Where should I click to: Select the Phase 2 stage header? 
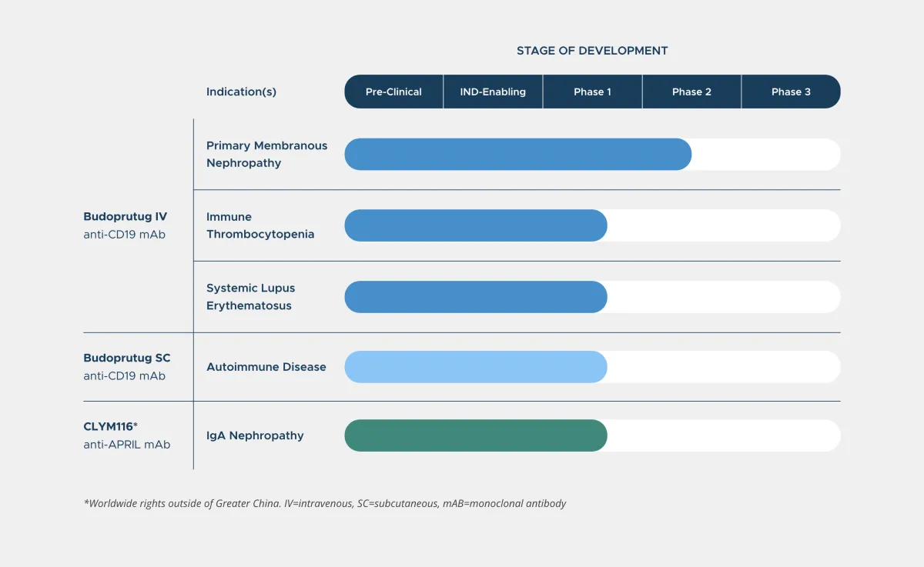[691, 92]
